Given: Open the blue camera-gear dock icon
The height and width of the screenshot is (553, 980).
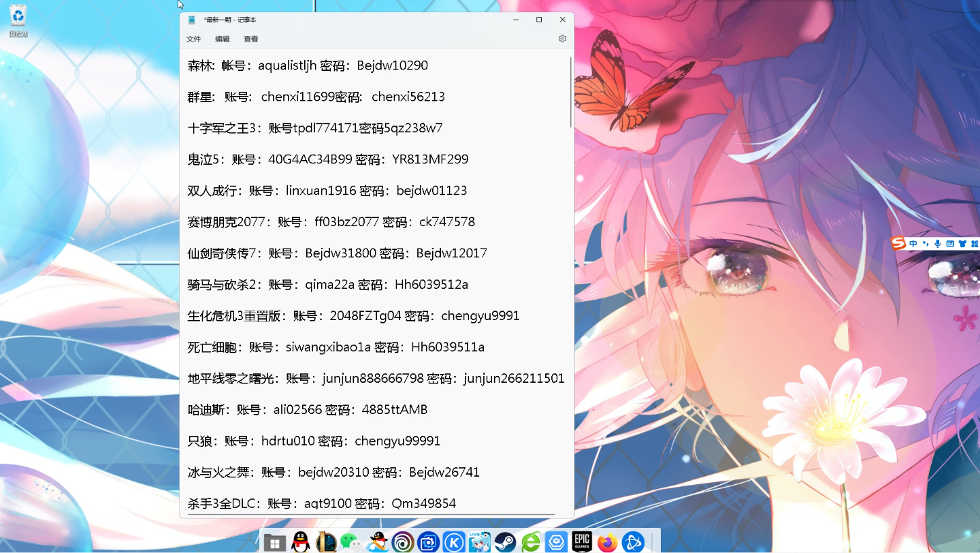Looking at the screenshot, I should coord(428,542).
